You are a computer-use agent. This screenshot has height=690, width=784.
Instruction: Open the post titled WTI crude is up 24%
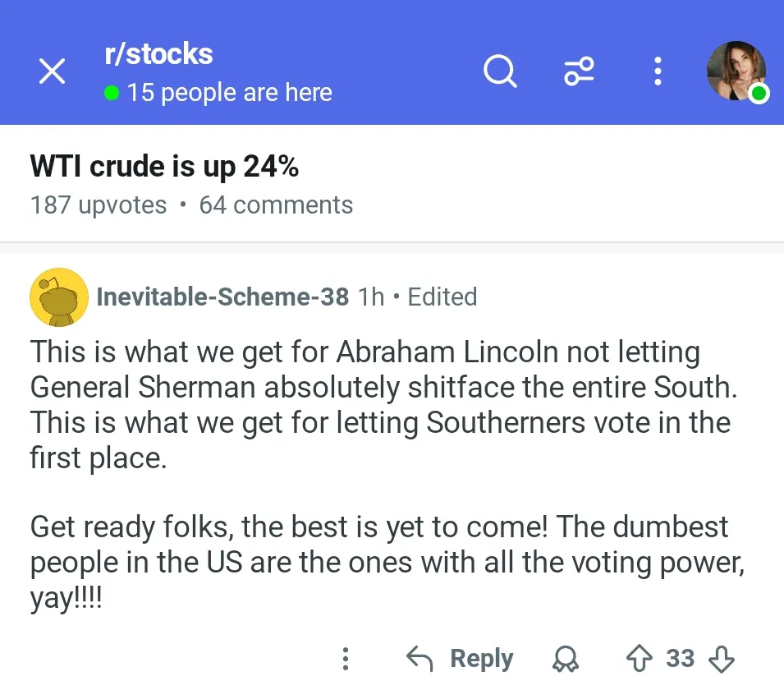(x=164, y=167)
